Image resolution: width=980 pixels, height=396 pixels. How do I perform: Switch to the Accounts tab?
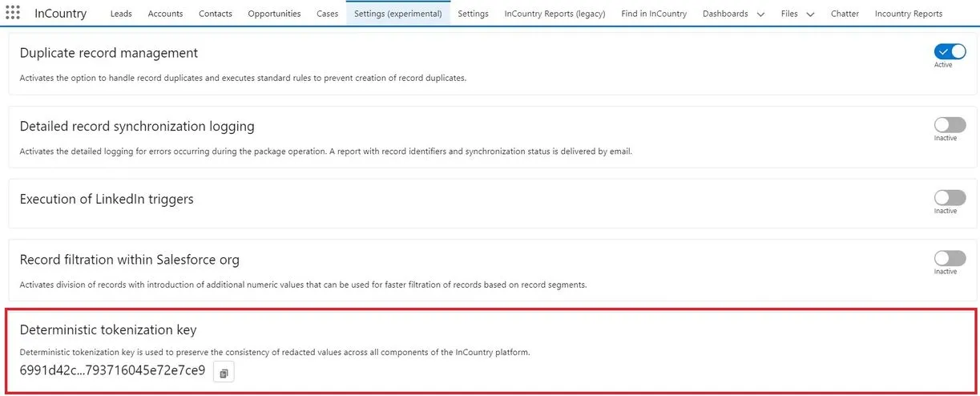click(x=165, y=14)
